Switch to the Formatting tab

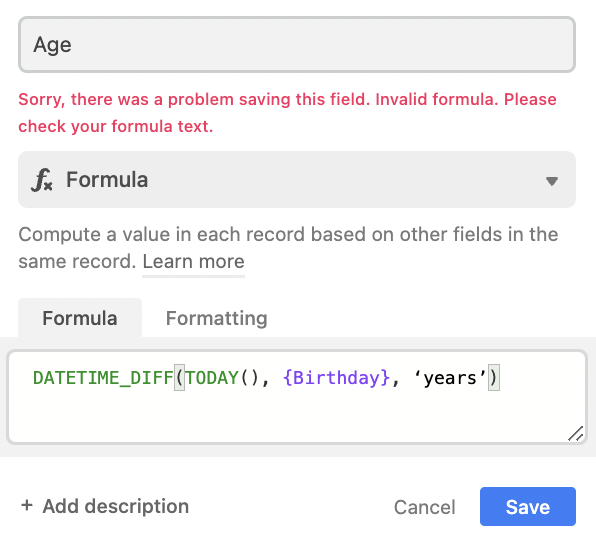point(217,318)
